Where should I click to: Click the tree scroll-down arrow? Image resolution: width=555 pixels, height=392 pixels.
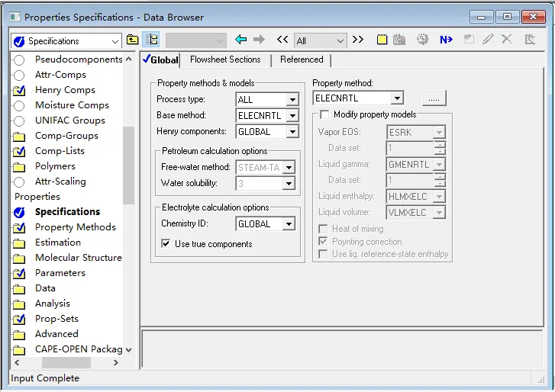point(128,349)
